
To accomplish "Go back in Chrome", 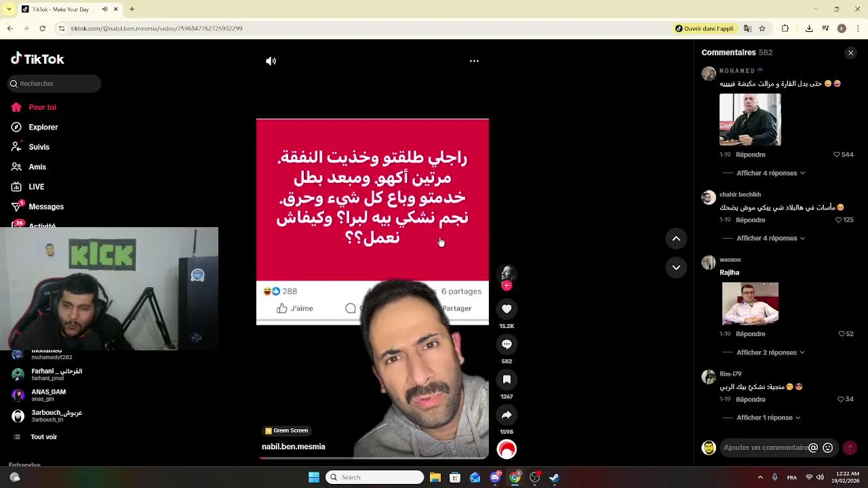I will [10, 28].
